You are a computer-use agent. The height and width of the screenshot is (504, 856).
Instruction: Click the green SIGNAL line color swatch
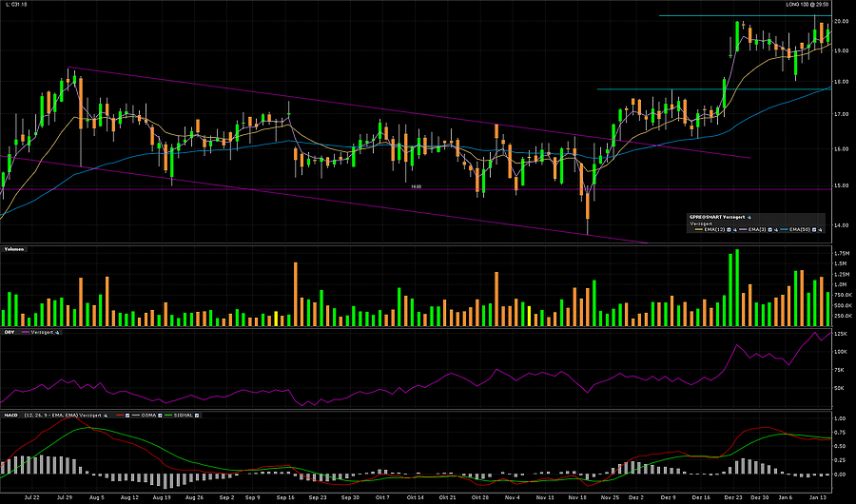click(168, 416)
